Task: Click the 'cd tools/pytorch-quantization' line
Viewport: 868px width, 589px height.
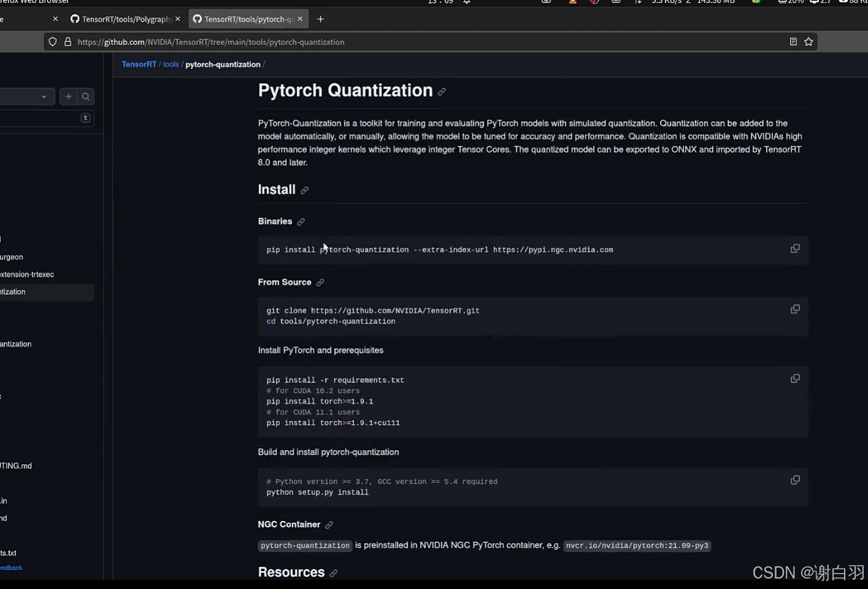Action: click(331, 322)
